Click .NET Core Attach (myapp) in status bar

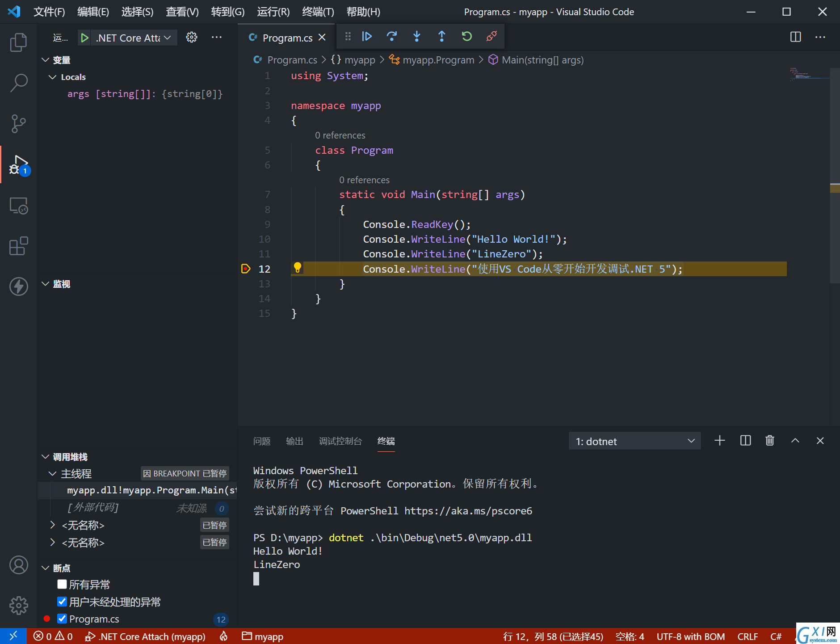click(145, 636)
